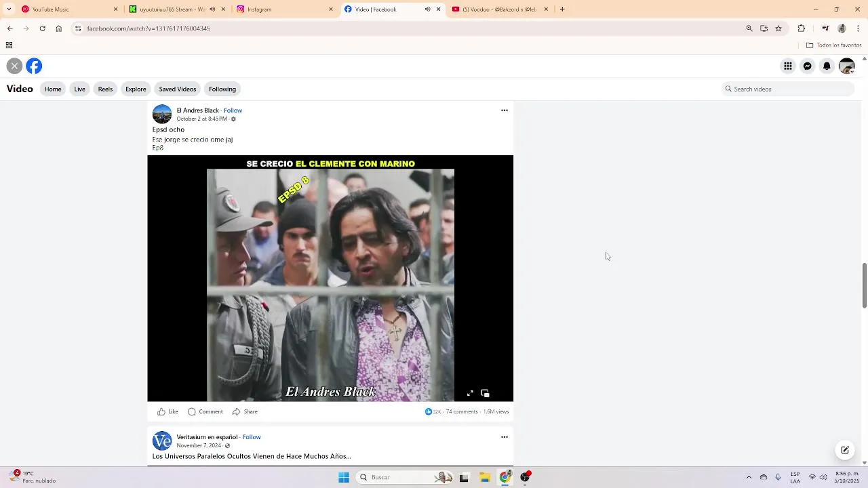Focus the Search videos field
This screenshot has height=488, width=868.
(x=788, y=89)
